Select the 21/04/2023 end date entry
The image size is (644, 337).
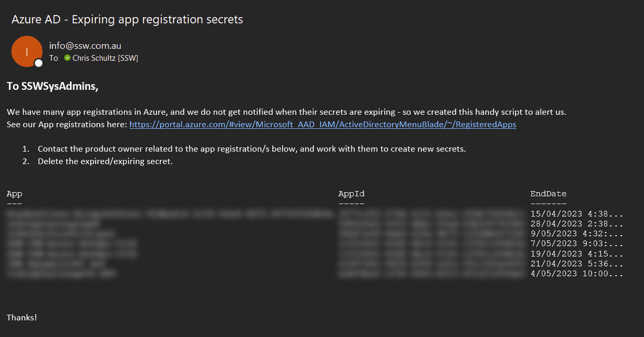click(x=577, y=264)
